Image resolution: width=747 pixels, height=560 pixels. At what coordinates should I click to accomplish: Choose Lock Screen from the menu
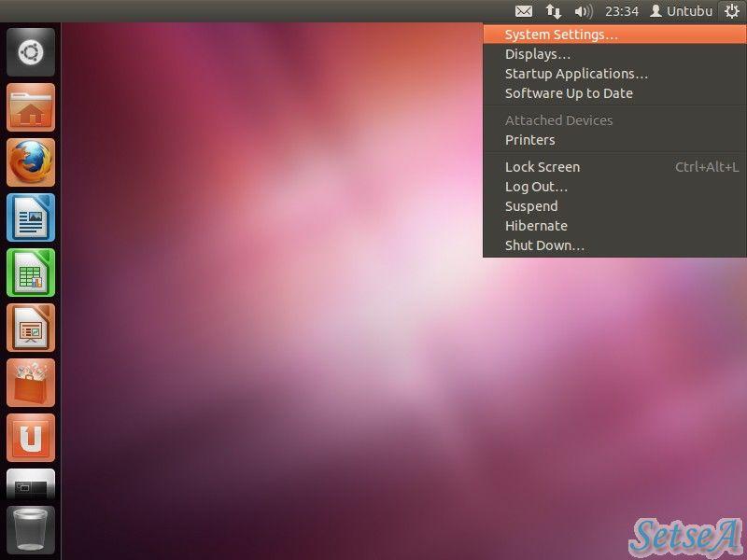pyautogui.click(x=614, y=167)
